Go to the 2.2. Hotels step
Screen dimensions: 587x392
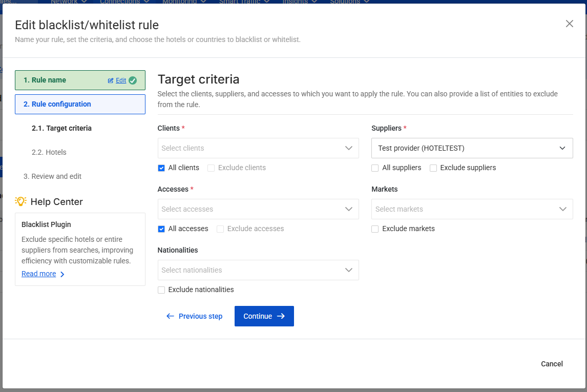[x=49, y=152]
